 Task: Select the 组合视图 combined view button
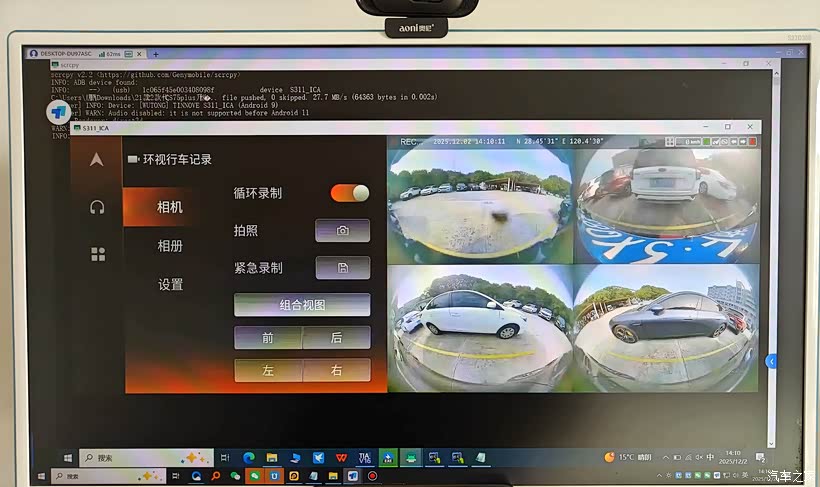click(x=302, y=305)
